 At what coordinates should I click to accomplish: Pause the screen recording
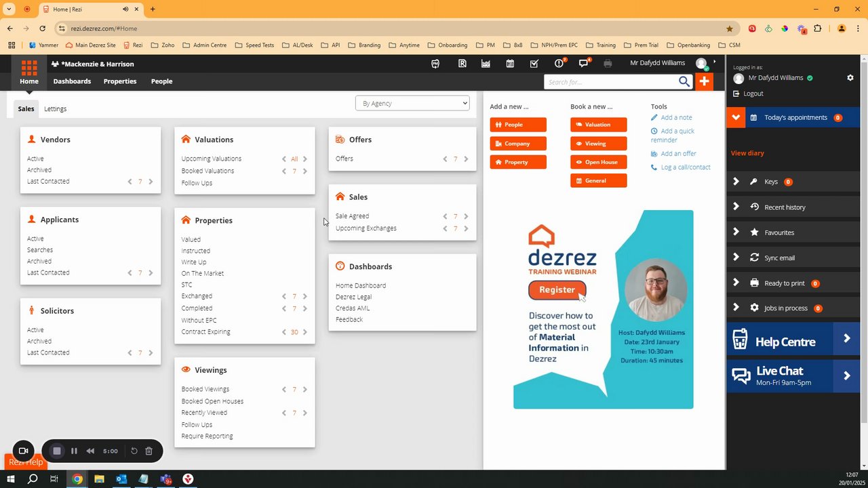click(74, 451)
